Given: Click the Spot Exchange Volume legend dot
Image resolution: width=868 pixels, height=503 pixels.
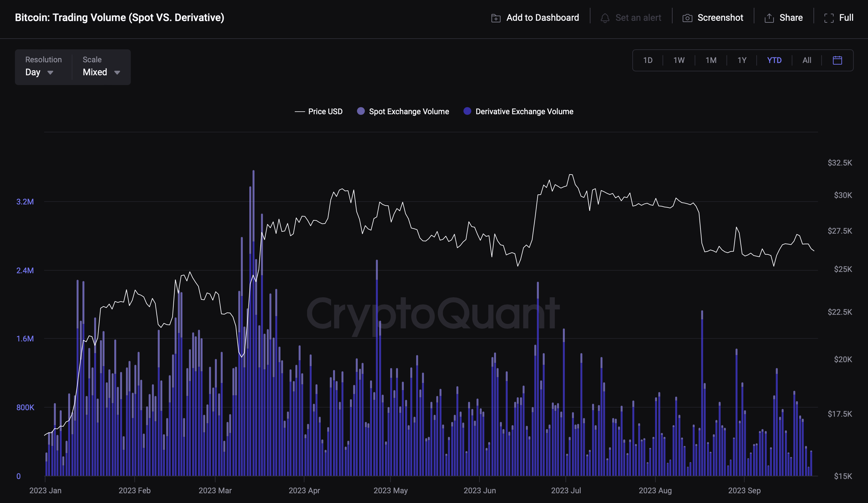Looking at the screenshot, I should point(361,111).
